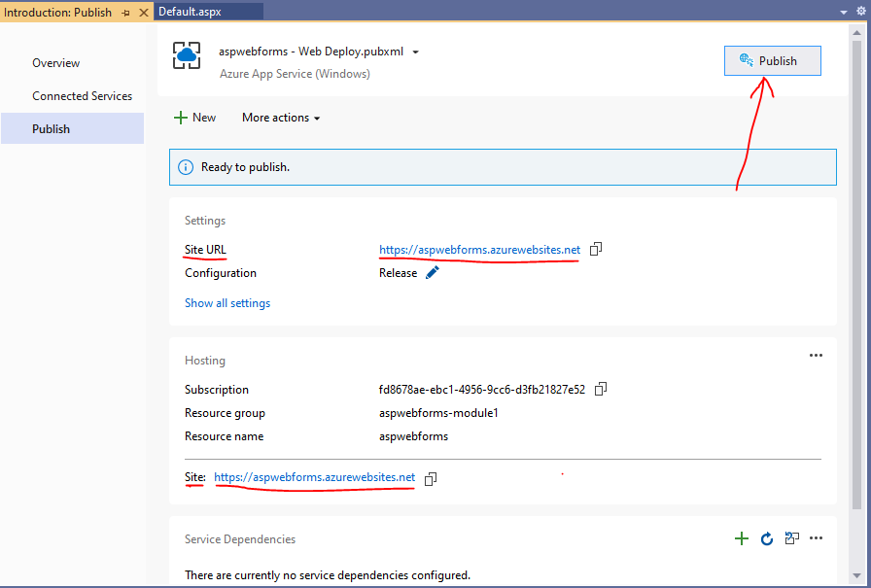This screenshot has height=588, width=871.
Task: Open the Site URL link under Settings
Action: [x=479, y=250]
